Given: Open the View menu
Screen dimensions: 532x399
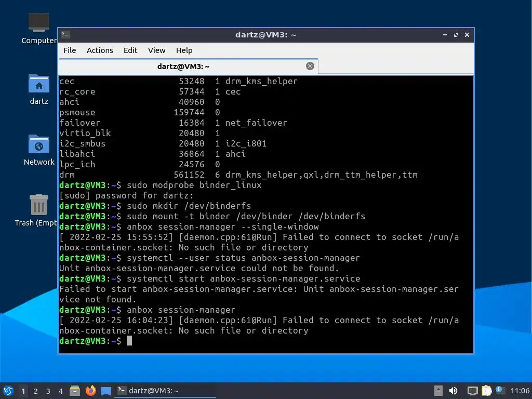Looking at the screenshot, I should point(156,50).
